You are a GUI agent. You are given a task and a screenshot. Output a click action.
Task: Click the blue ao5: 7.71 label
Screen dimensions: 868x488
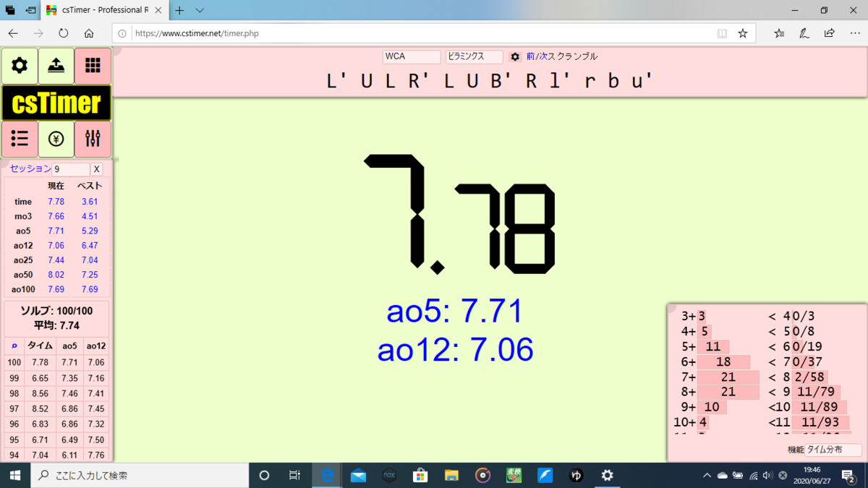pos(455,312)
